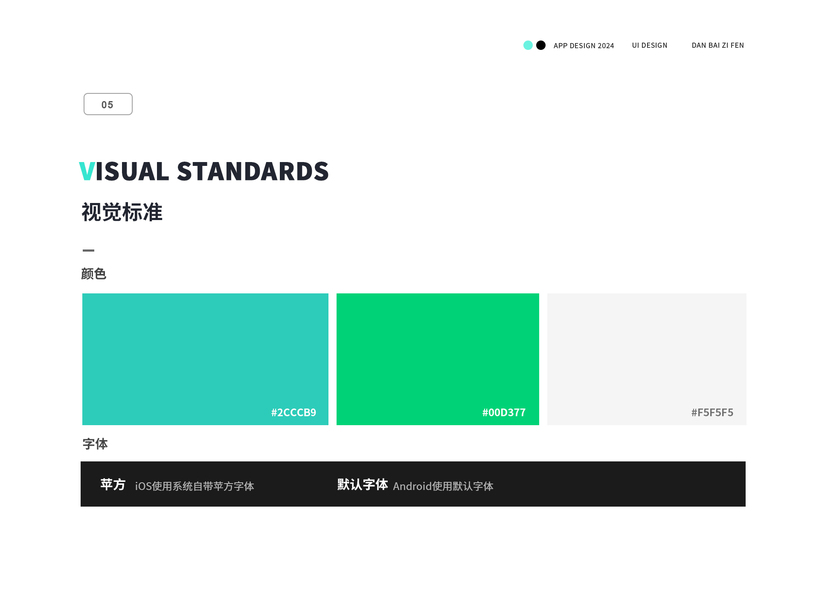Select the DAN BAI ZI FEN header label

click(x=718, y=45)
